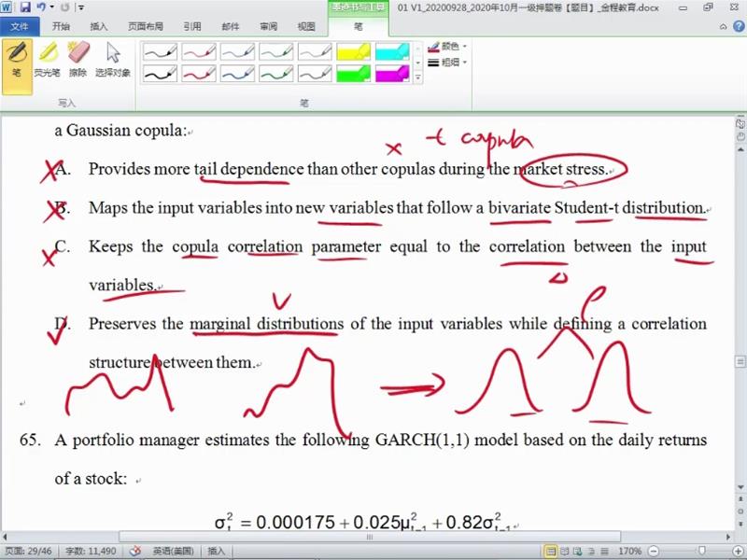This screenshot has height=560, width=747.
Task: Choose the red pen style in gallery's top row
Action: coord(199,51)
